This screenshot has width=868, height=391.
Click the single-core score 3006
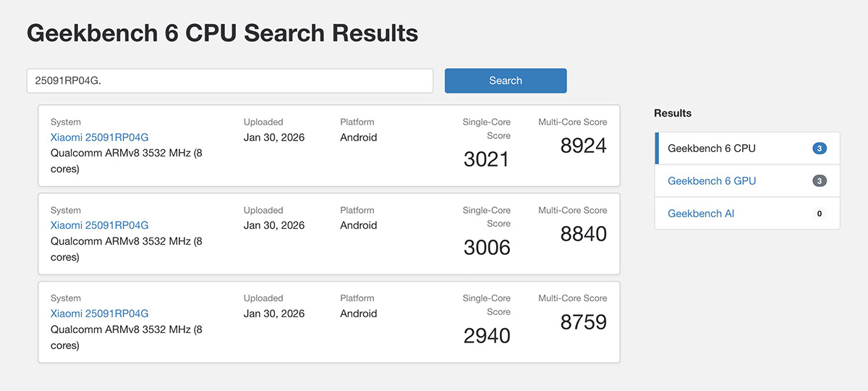[x=487, y=248]
